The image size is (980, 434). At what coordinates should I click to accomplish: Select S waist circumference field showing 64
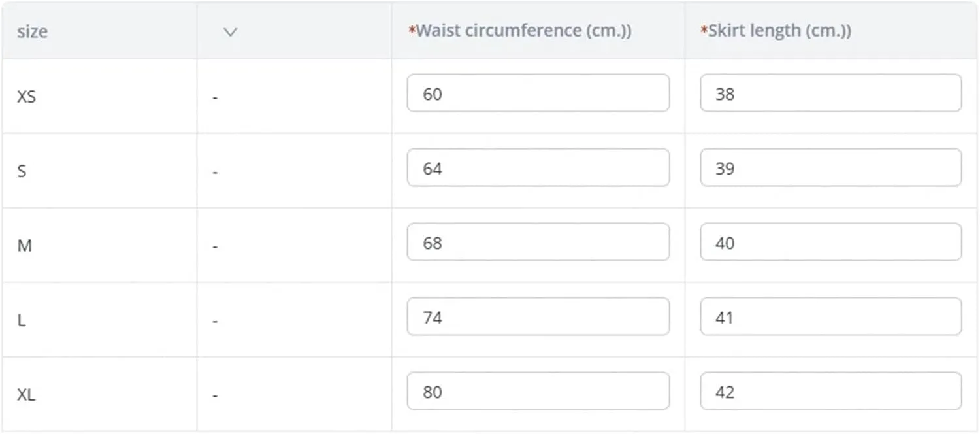(538, 168)
